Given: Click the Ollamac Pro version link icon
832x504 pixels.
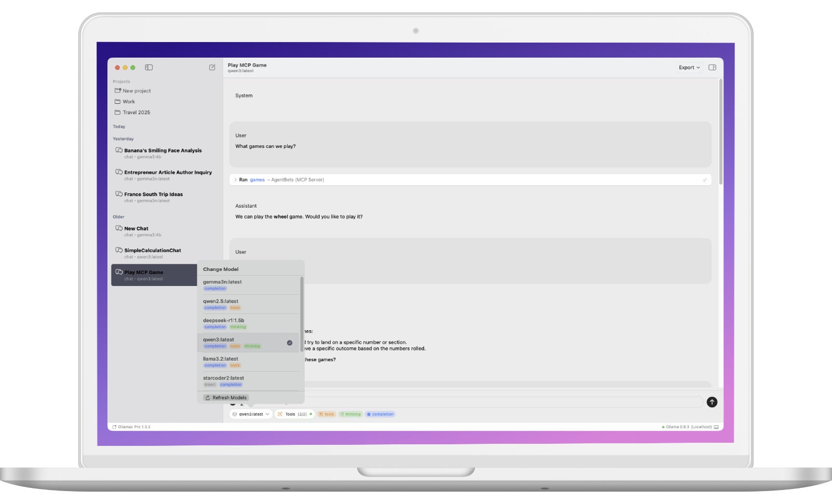Looking at the screenshot, I should (114, 427).
